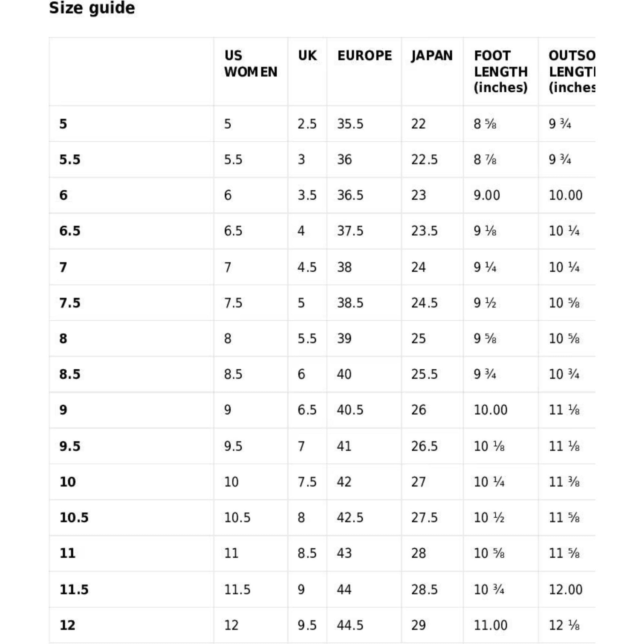Click the US WOMEN column header
The height and width of the screenshot is (644, 644).
(250, 64)
